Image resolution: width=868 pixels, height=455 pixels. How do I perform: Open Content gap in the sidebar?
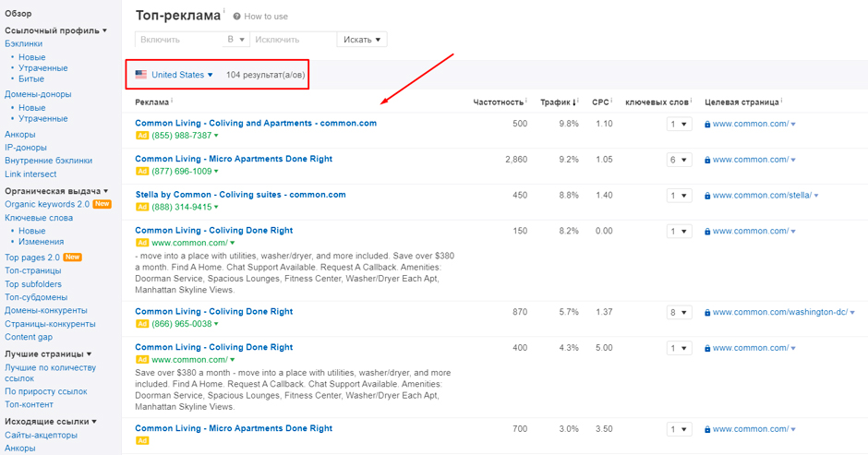pos(29,337)
